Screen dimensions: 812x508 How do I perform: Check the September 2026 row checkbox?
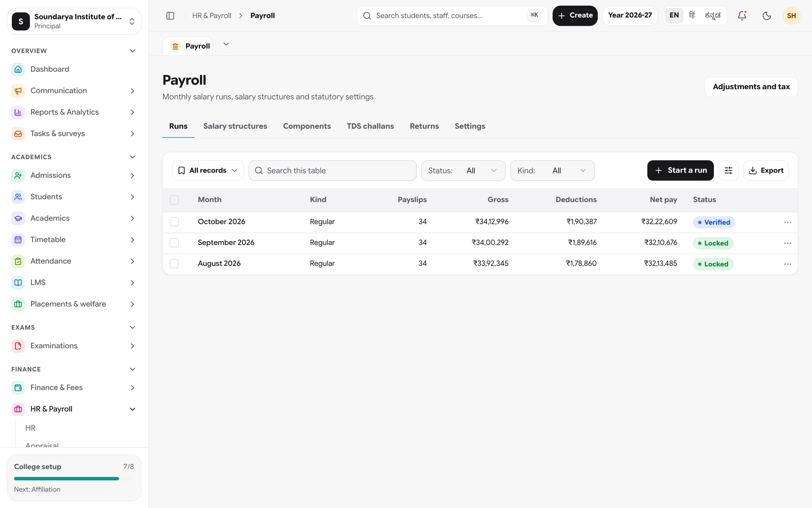[x=174, y=243]
